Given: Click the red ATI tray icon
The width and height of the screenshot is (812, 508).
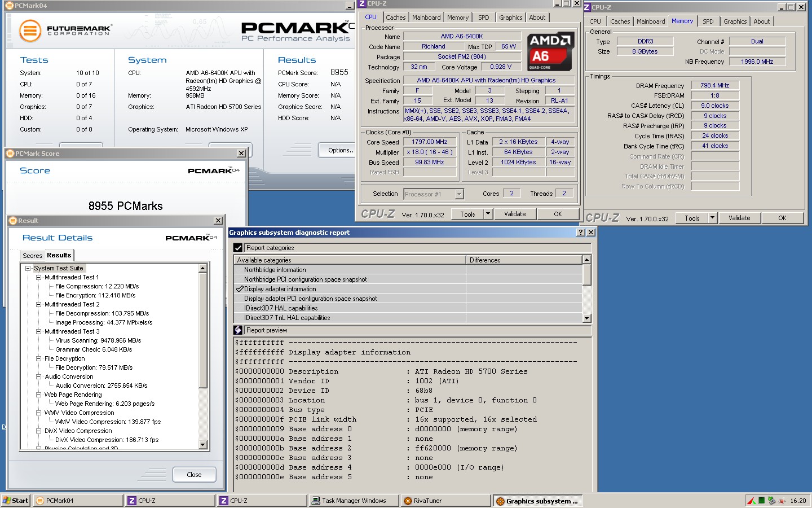Looking at the screenshot, I should click(752, 501).
